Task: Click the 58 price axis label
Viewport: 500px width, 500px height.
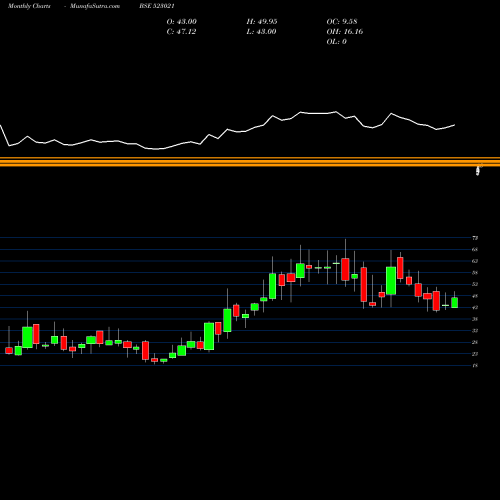Action: click(475, 273)
